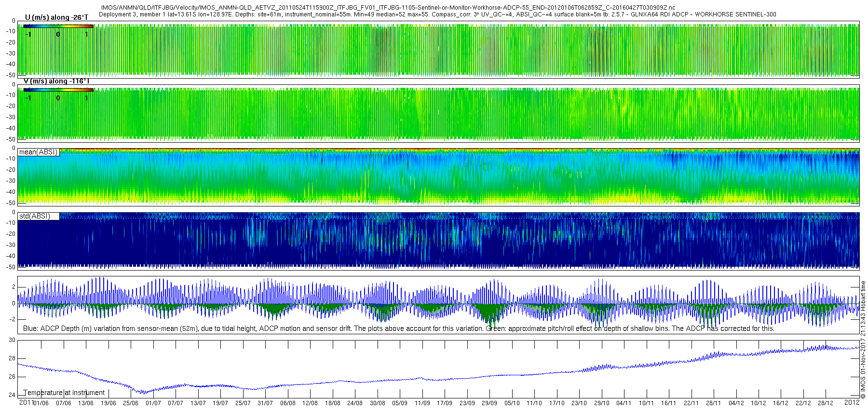Screen dimensions: 868x410
Task: Click the 25/06 date tick label
Action: click(x=131, y=403)
